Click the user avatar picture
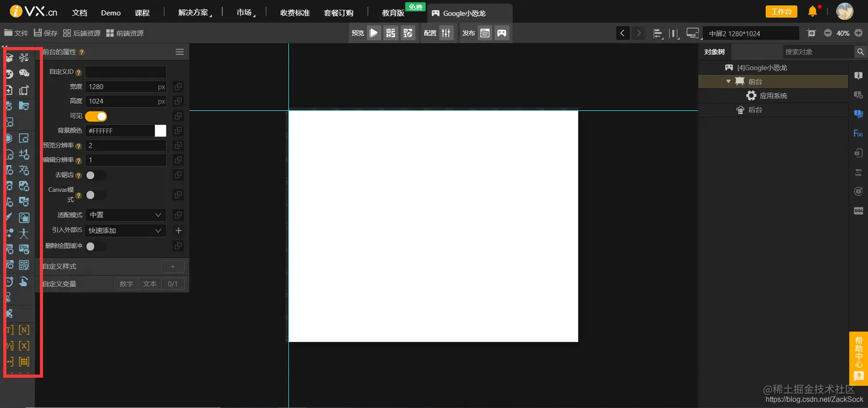The height and width of the screenshot is (408, 868). pos(844,11)
